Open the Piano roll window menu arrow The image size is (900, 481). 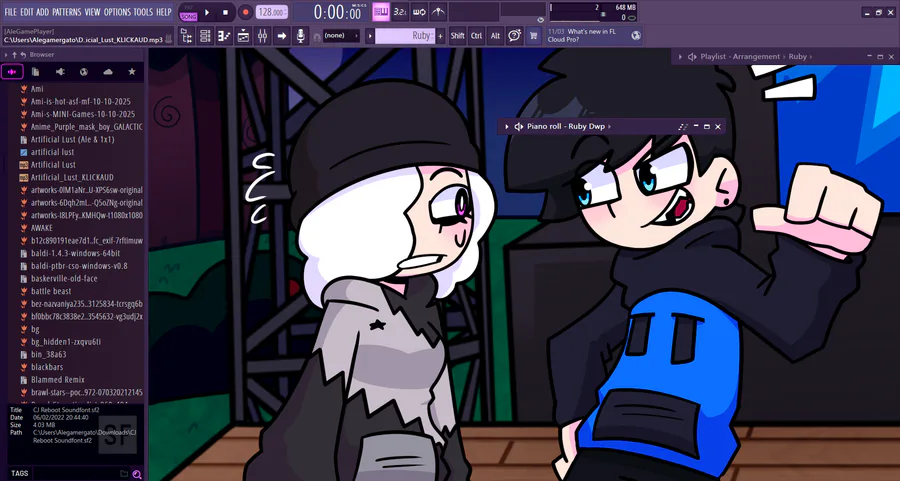pos(507,127)
